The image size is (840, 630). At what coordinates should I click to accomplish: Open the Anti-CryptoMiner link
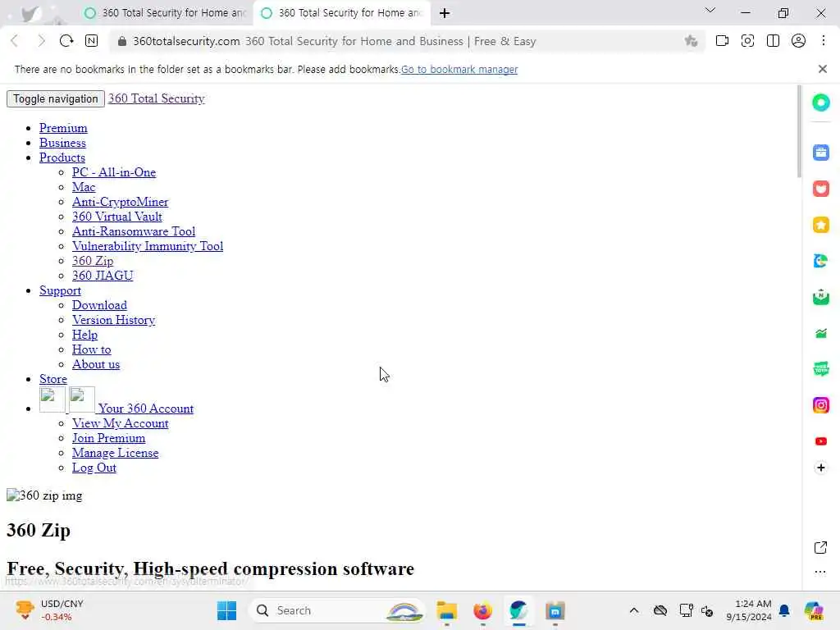point(120,202)
